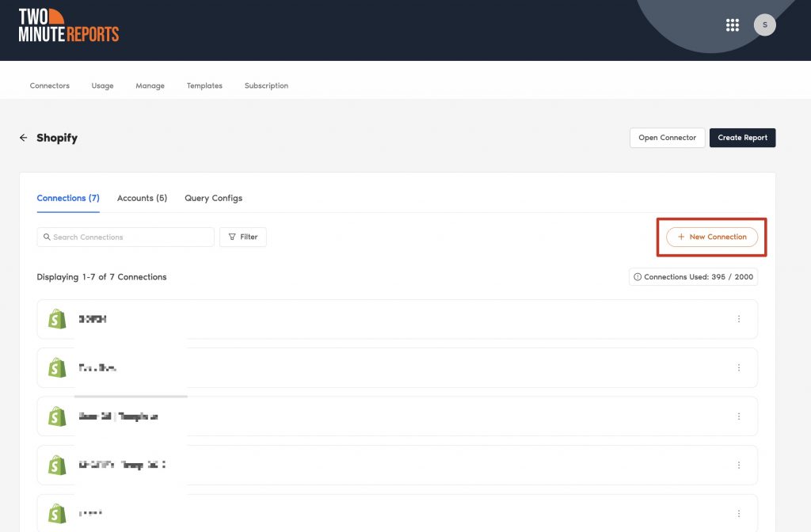
Task: Switch to the Accounts (5) tab
Action: [x=142, y=198]
